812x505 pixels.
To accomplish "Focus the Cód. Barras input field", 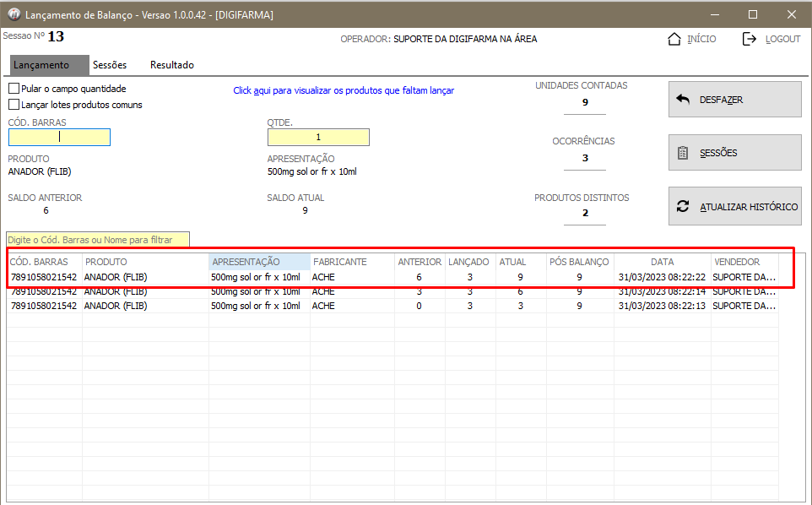I will tap(59, 137).
